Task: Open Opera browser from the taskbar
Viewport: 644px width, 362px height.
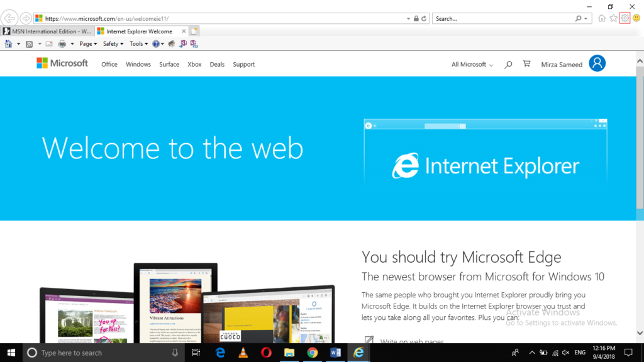Action: coord(266,353)
